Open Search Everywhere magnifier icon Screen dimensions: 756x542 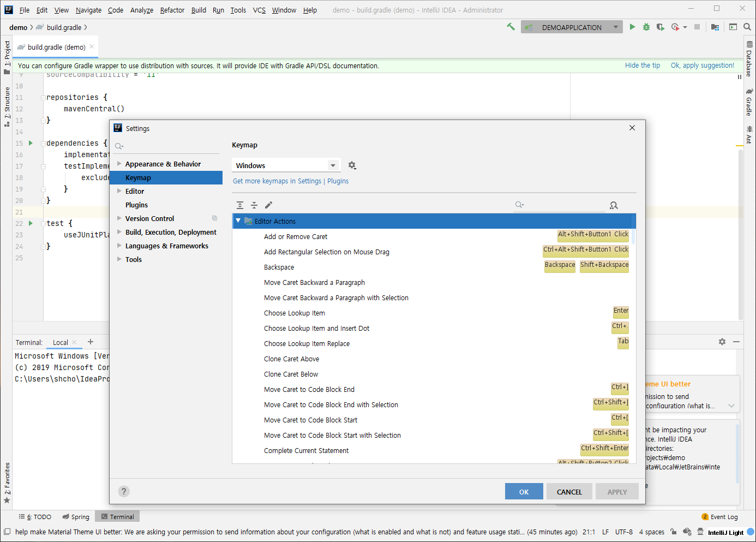[x=747, y=27]
